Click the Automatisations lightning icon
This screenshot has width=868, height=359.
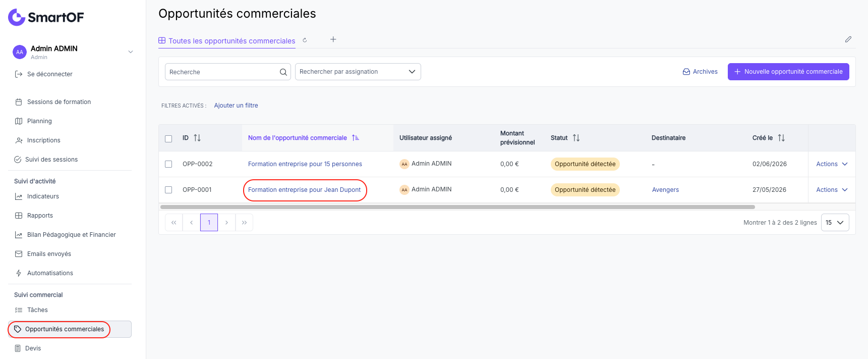[19, 273]
